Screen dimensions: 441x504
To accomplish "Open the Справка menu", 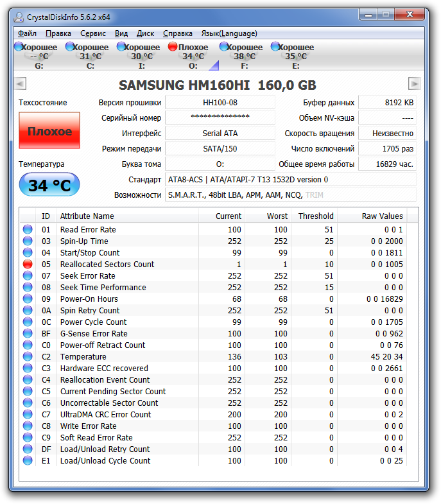I will click(x=177, y=33).
